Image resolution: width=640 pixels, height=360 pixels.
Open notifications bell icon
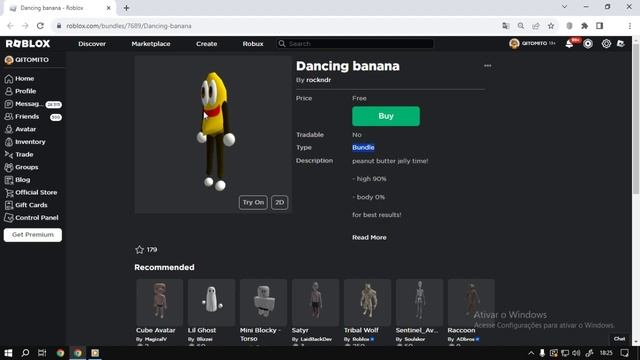[x=569, y=44]
